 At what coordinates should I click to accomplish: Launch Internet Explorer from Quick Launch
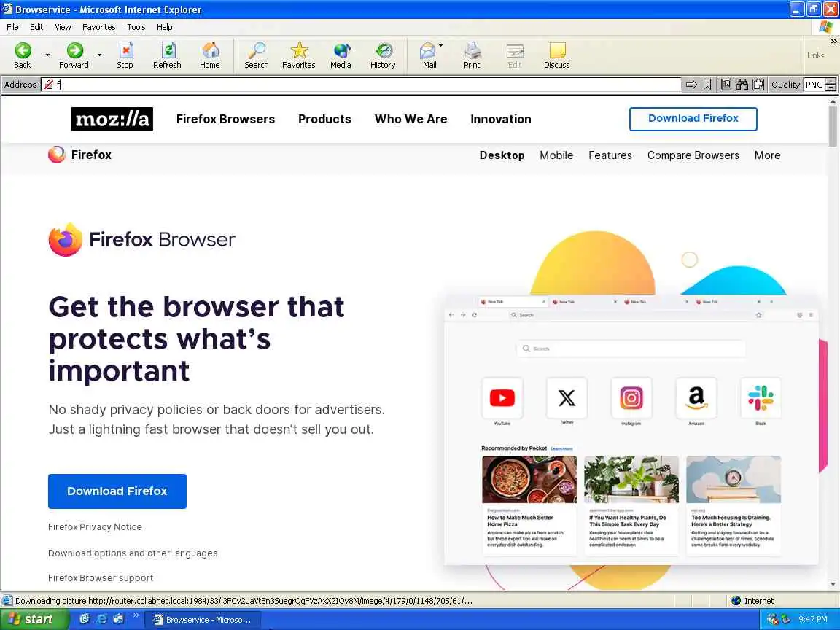coord(101,619)
